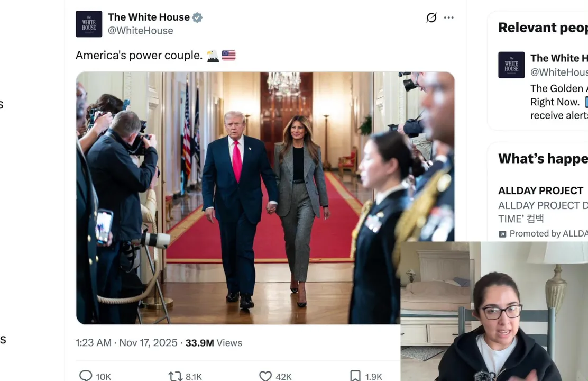Click the 1:23 AM Nov 17, 2025 timestamp
588x381 pixels.
coord(126,343)
